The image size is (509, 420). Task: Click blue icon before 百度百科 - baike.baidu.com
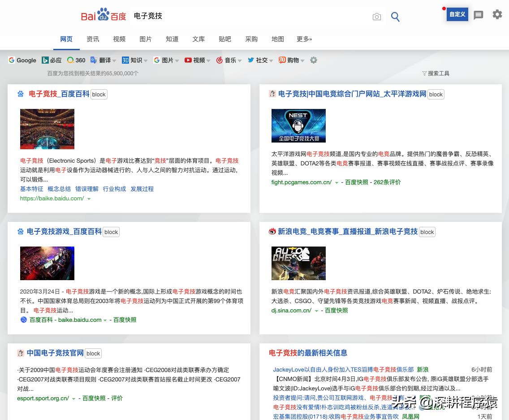tap(24, 320)
